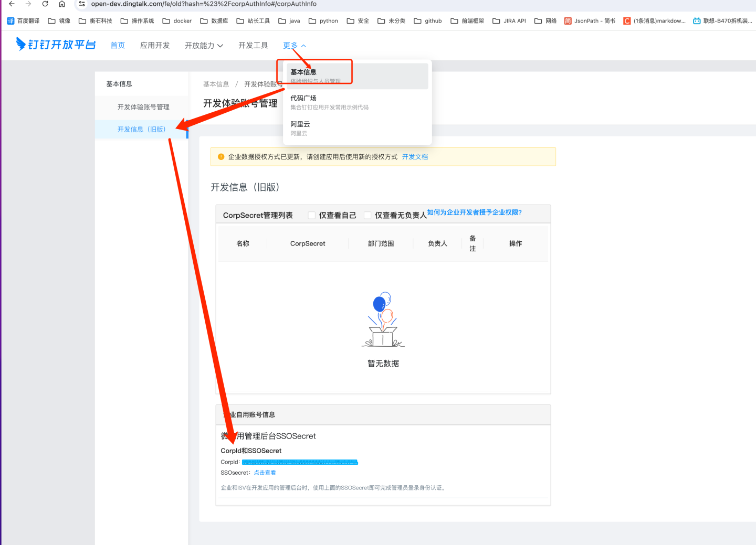Open the 网络 bookmark folder
Screen dimensions: 756x545
545,21
